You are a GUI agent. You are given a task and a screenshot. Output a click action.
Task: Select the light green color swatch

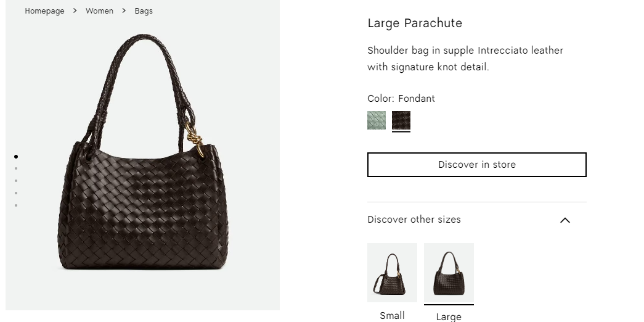coord(377,120)
